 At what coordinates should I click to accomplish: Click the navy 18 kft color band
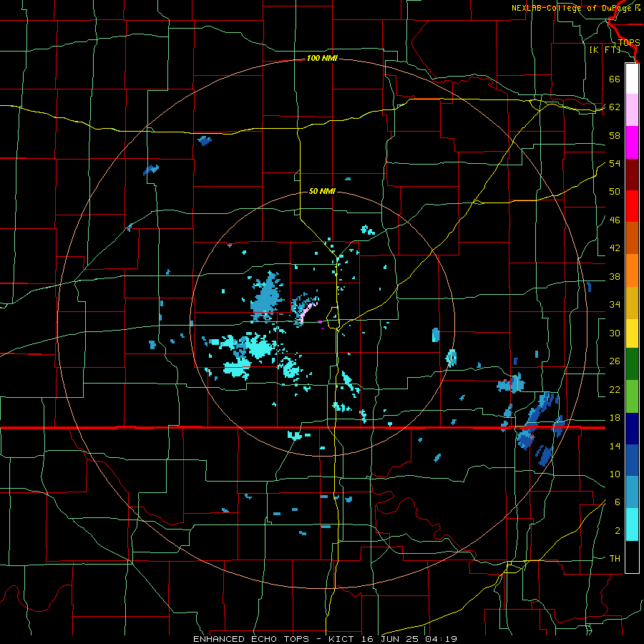(x=632, y=429)
